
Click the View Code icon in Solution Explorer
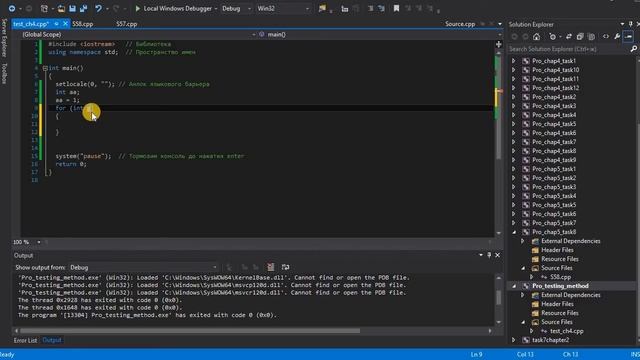[606, 37]
